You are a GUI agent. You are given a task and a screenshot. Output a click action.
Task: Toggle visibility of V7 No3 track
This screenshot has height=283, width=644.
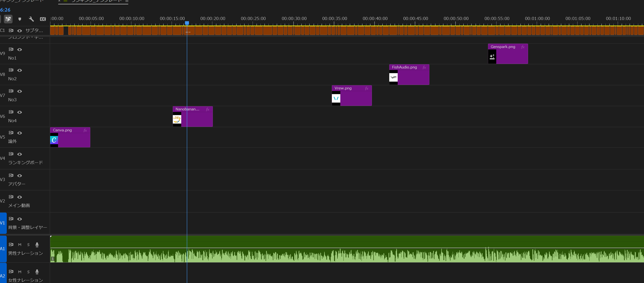(20, 91)
